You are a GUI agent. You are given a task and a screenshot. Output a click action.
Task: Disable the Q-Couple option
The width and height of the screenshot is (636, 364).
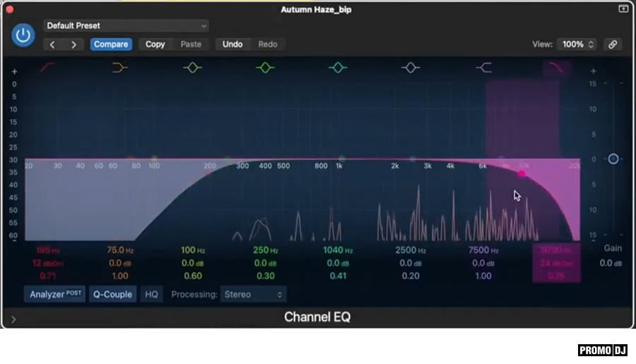pyautogui.click(x=113, y=294)
